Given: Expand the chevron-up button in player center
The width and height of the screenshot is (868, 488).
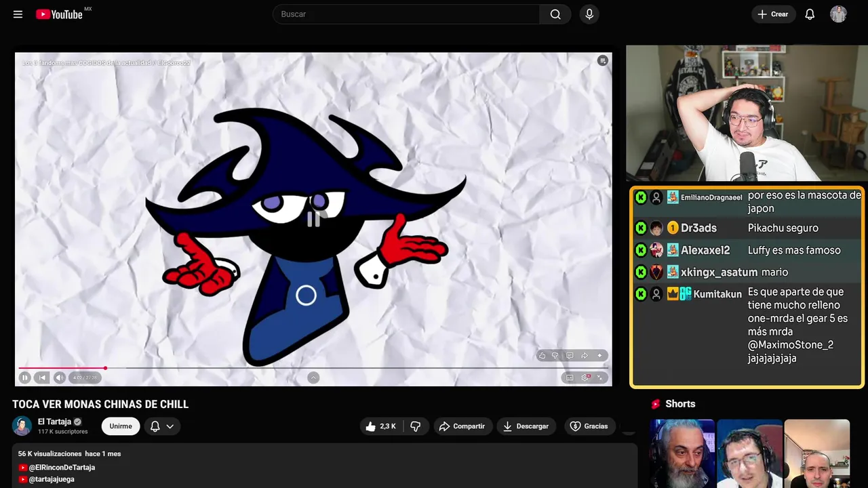Looking at the screenshot, I should click(x=313, y=378).
